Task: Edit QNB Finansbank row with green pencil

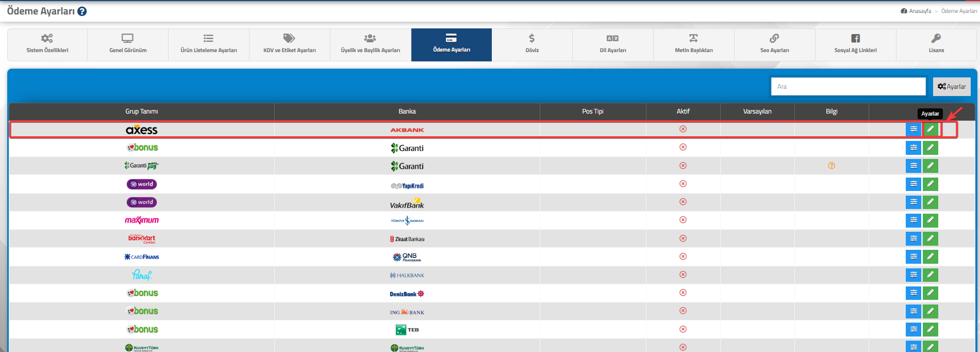Action: pos(931,257)
